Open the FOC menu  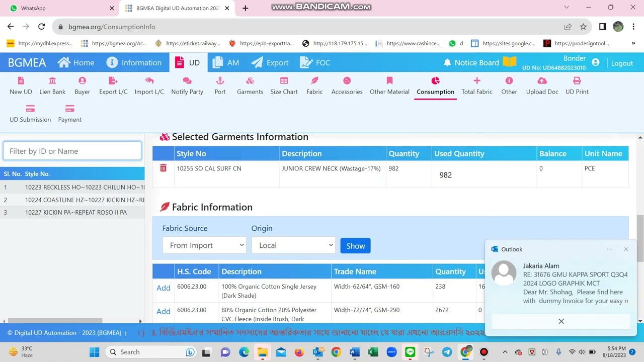tap(315, 62)
